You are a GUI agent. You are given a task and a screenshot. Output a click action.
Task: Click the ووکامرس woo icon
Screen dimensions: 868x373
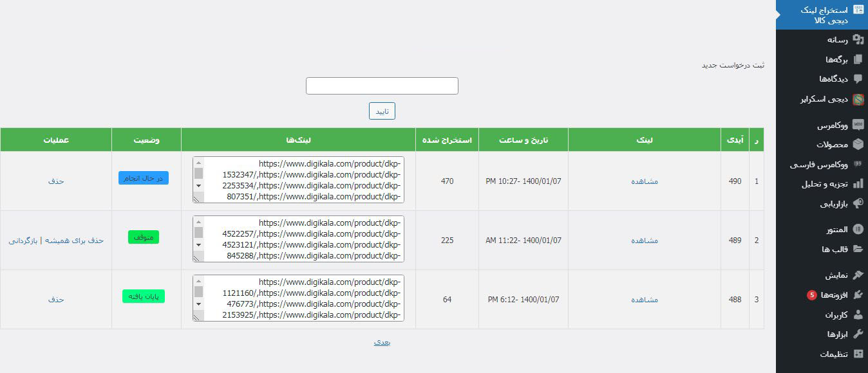[x=858, y=124]
